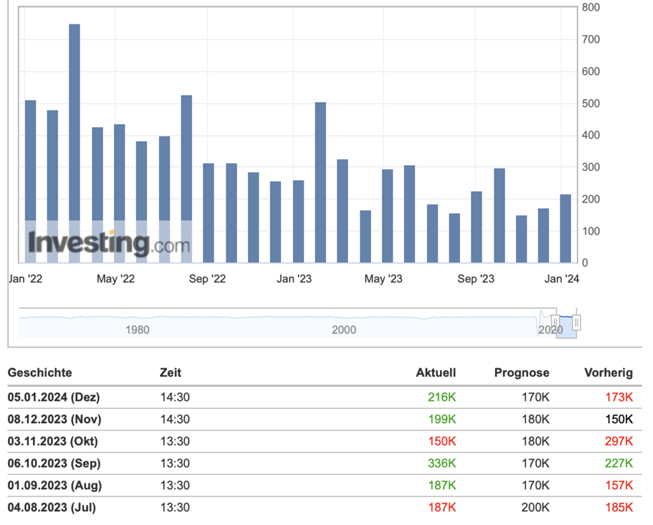This screenshot has width=653, height=525.
Task: Open the 01.09.2023 (Aug) entry
Action: (x=60, y=485)
